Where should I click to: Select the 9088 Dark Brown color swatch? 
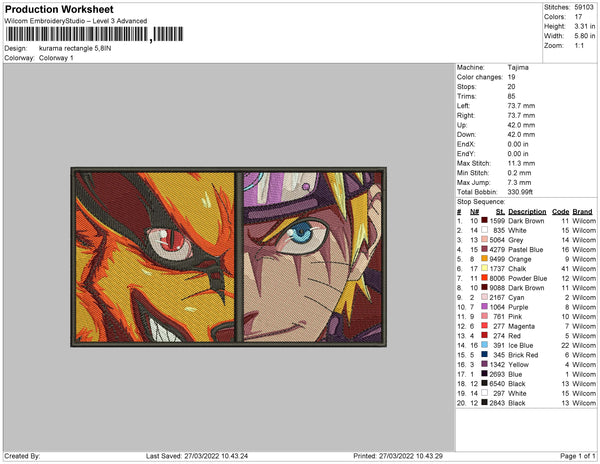pyautogui.click(x=484, y=287)
